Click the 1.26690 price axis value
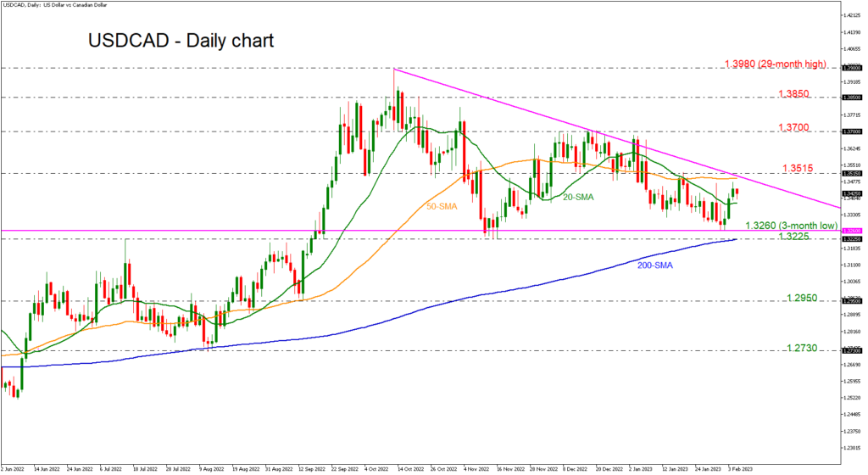Image resolution: width=868 pixels, height=475 pixels. [x=852, y=364]
